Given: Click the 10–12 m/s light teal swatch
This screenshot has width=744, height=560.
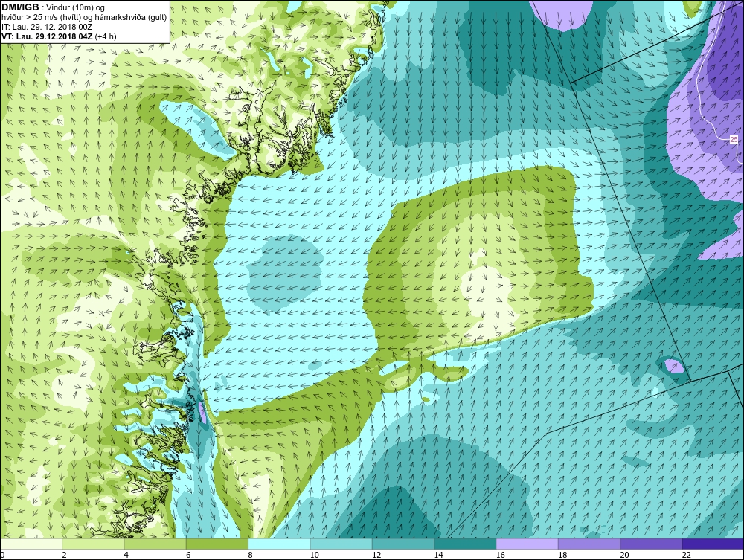Looking at the screenshot, I should click(341, 544).
